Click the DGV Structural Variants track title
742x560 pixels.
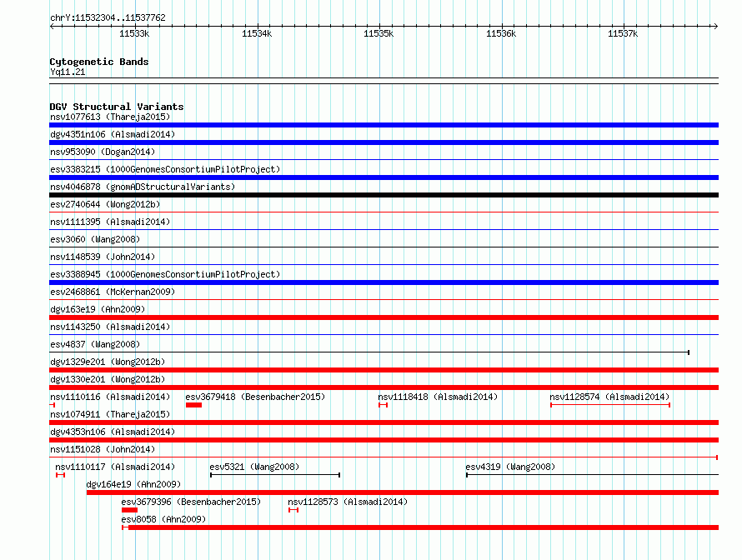(117, 107)
